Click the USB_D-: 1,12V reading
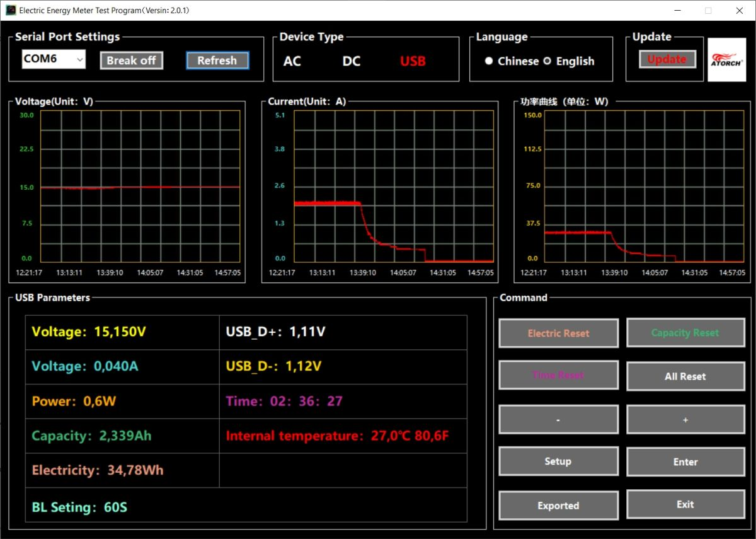 [x=273, y=366]
